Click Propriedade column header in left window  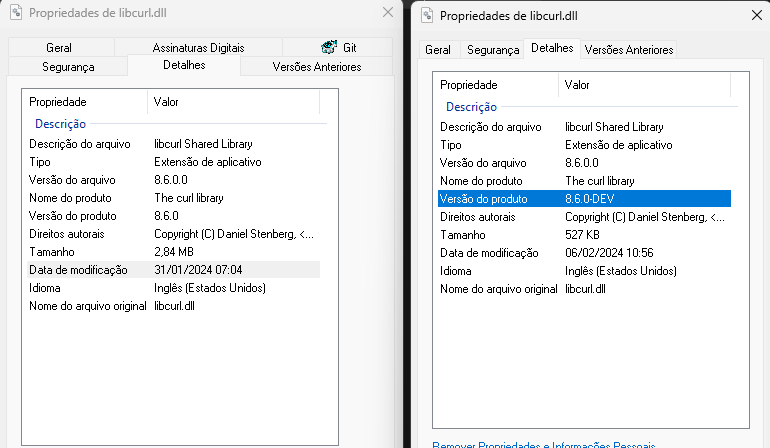pyautogui.click(x=84, y=102)
